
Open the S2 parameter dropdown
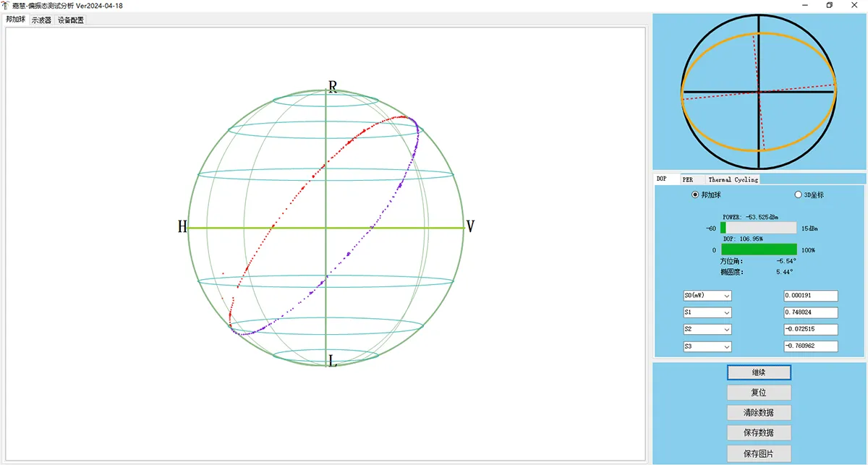point(707,330)
